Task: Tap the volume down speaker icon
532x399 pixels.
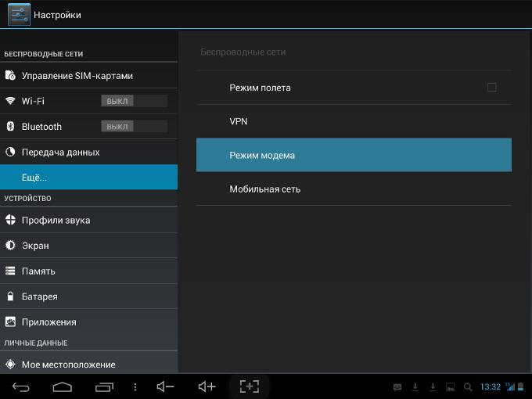Action: pyautogui.click(x=165, y=386)
